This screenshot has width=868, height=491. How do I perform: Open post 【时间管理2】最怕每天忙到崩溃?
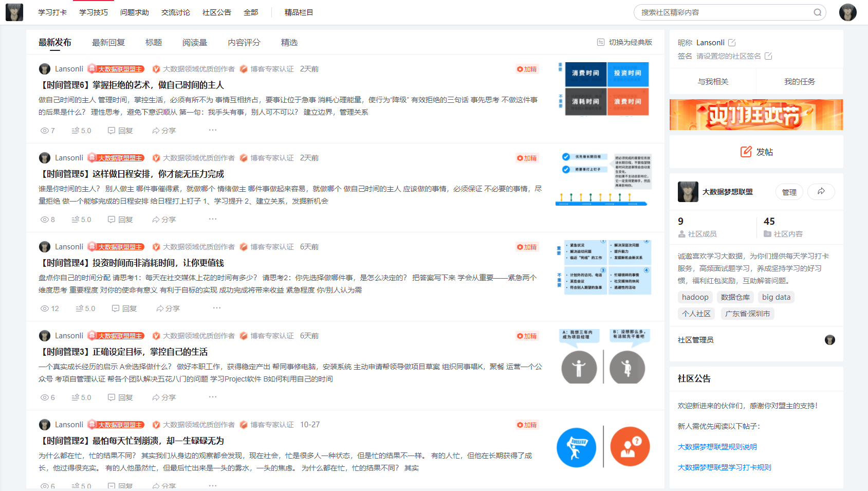click(132, 441)
